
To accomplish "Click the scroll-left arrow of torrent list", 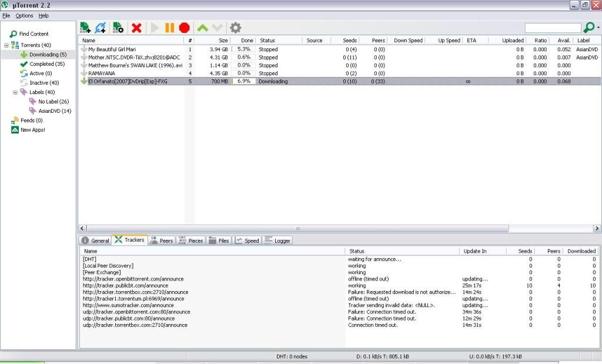I will [x=82, y=229].
